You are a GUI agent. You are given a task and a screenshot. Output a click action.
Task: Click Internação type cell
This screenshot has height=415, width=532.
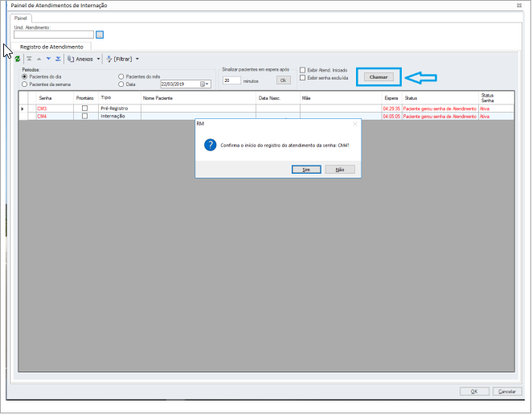pyautogui.click(x=120, y=116)
